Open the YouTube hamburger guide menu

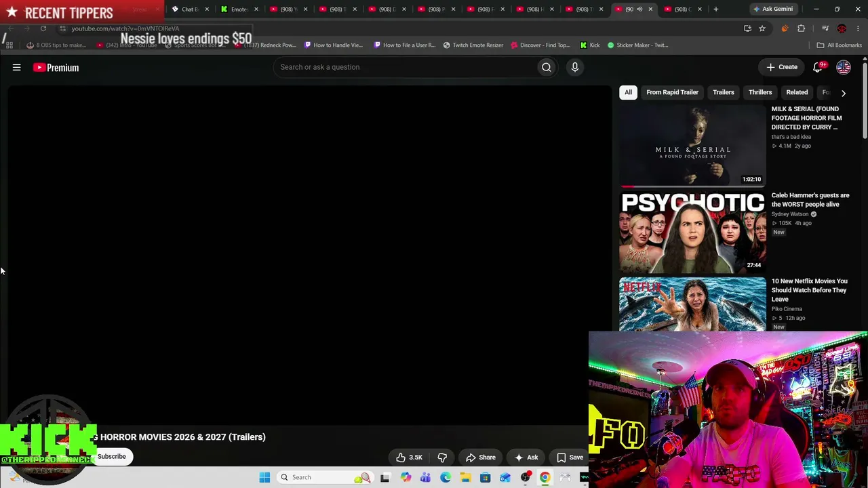(x=17, y=67)
